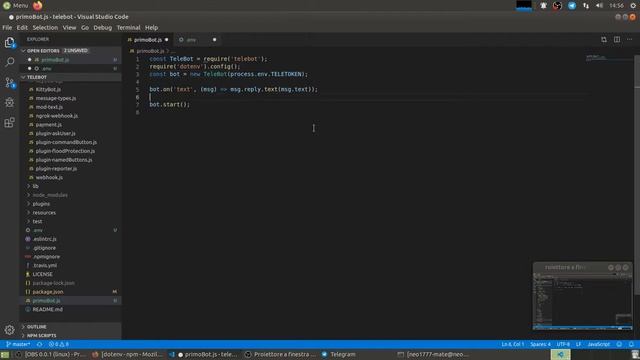Place cursor on empty line 6 in editor
640x360 pixels.
[x=367, y=97]
